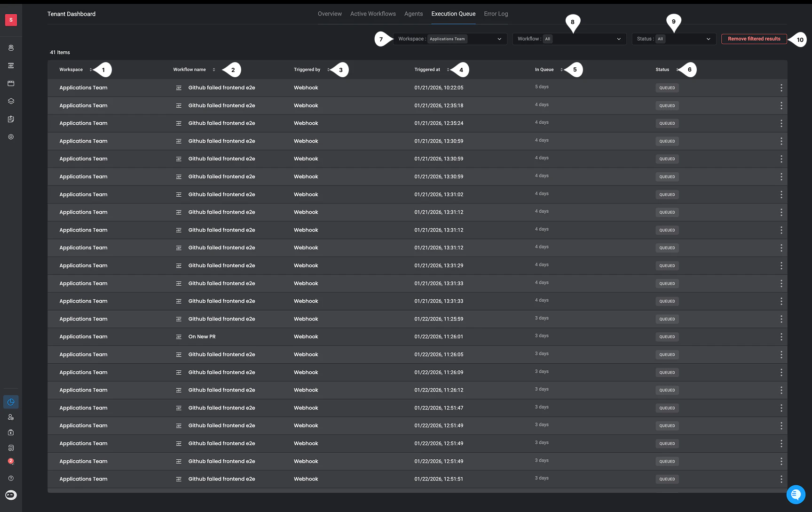Switch to the Active Workflows tab

tap(373, 14)
